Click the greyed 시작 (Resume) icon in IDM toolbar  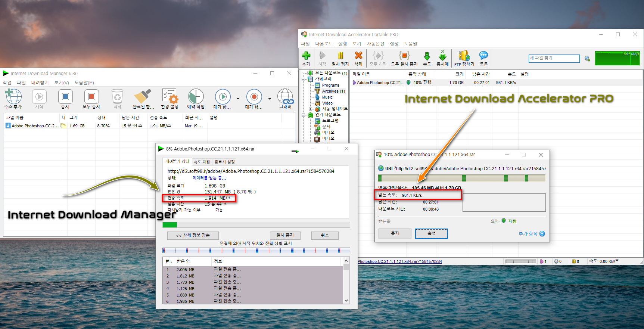39,96
